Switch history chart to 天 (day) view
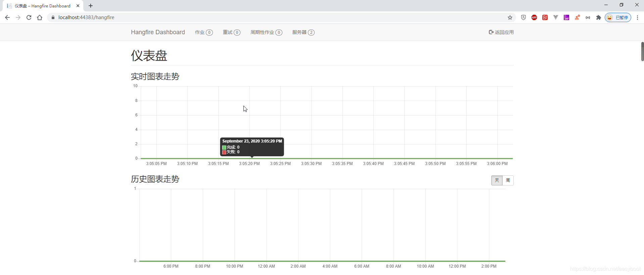The image size is (644, 275). [x=497, y=180]
